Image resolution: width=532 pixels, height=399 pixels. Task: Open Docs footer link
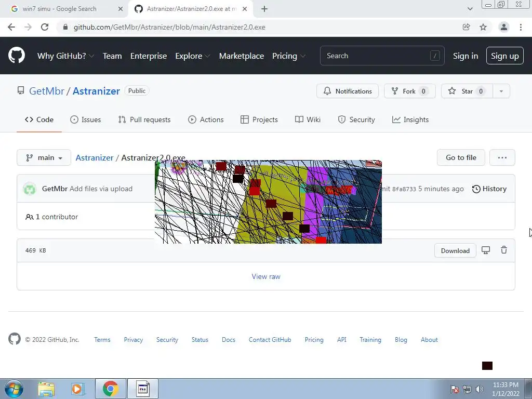[229, 339]
